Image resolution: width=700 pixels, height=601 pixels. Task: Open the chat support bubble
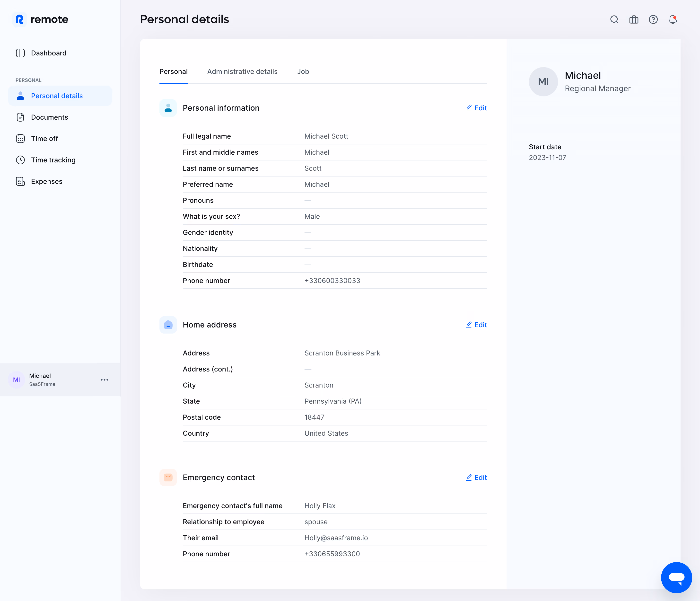pos(676,577)
